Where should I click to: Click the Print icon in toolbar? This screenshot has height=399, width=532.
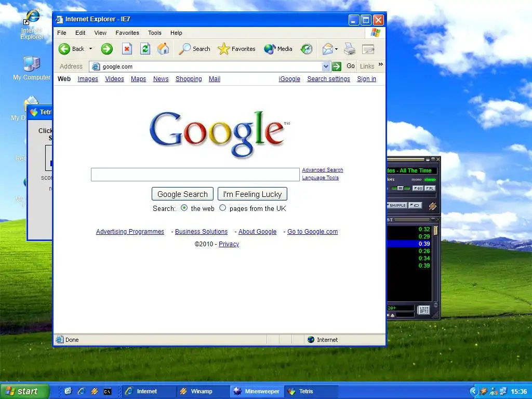[x=350, y=49]
